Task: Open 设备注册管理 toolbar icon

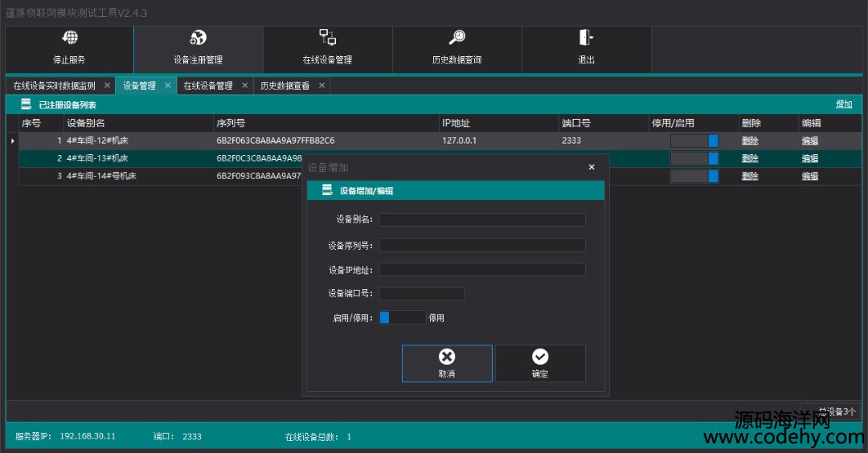Action: click(x=198, y=39)
